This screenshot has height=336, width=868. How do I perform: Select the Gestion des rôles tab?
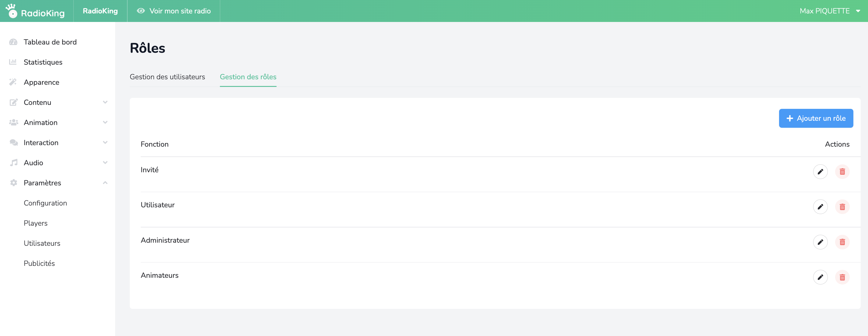click(248, 77)
